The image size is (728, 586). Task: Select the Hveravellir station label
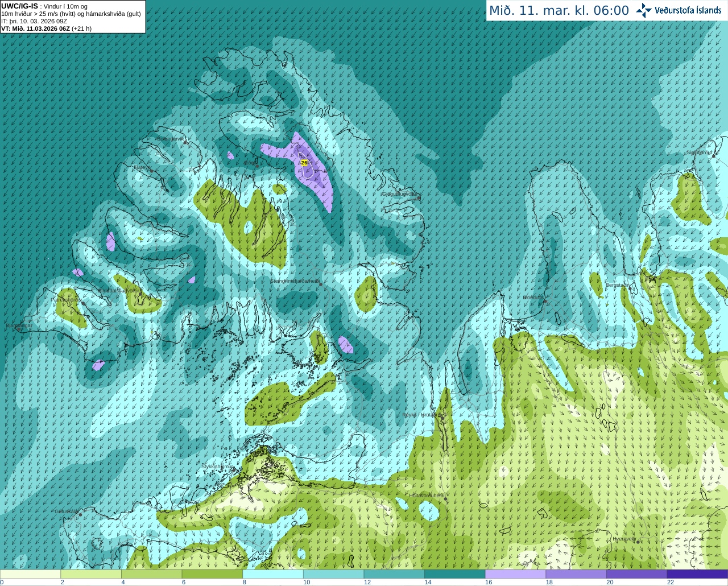[x=624, y=539]
